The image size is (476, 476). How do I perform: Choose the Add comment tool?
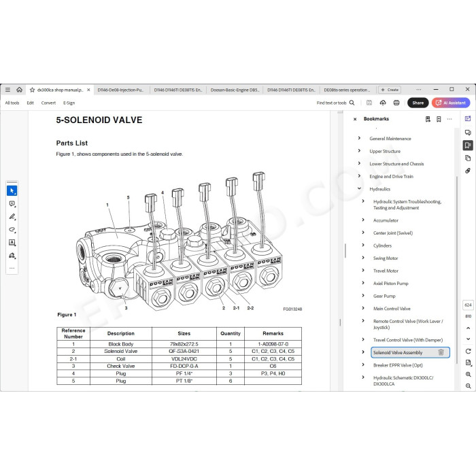(12, 204)
